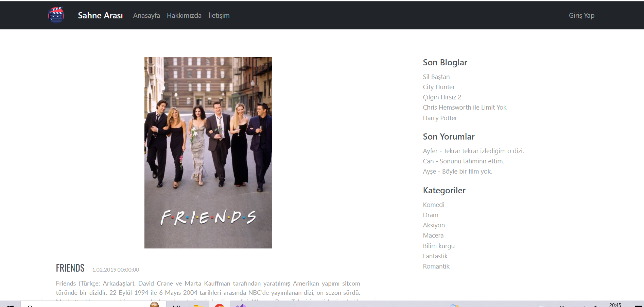644x307 pixels.
Task: Click the Sahne Arası clapperboard logo
Action: [56, 15]
